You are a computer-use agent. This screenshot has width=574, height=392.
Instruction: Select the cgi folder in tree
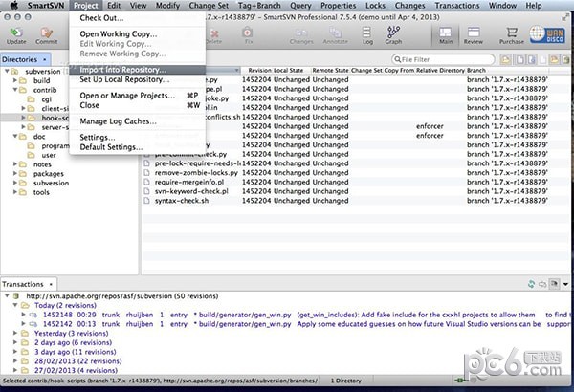point(47,99)
